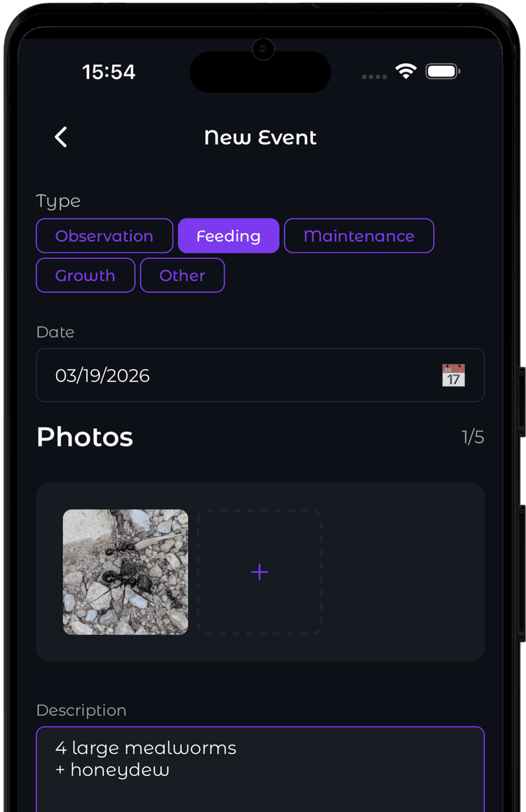Viewport: 526px width, 812px height.
Task: Go back using the left chevron arrow
Action: [61, 138]
